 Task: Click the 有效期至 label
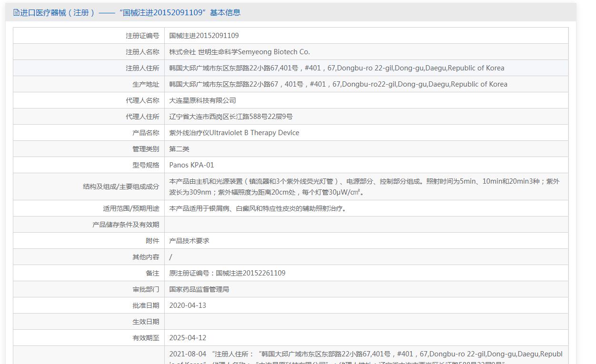tap(146, 338)
